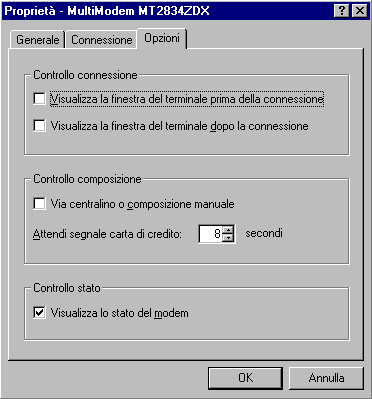Image resolution: width=372 pixels, height=399 pixels.
Task: Click the Controllo composizione group heading
Action: pyautogui.click(x=87, y=179)
